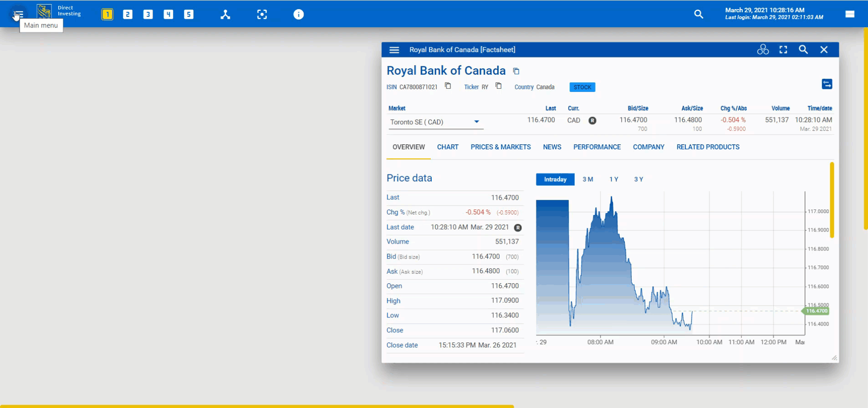Image resolution: width=868 pixels, height=408 pixels.
Task: Expand the Toronto SE market dropdown
Action: point(476,122)
